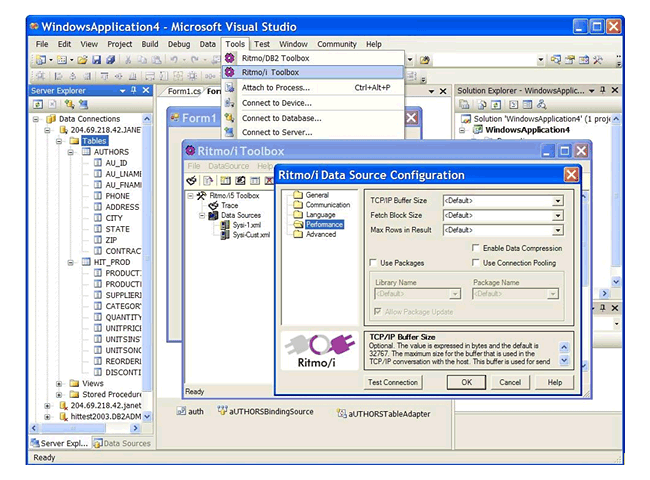650x480 pixels.
Task: Open Package Name dropdown
Action: coord(553,294)
